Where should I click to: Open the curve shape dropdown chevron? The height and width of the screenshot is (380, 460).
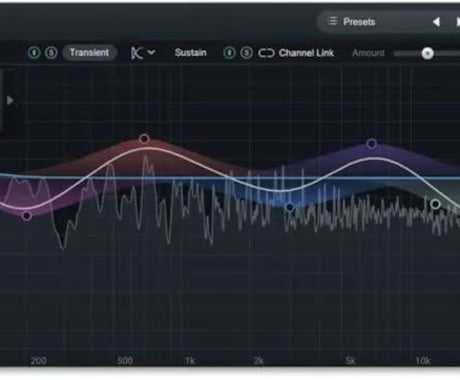pyautogui.click(x=151, y=52)
